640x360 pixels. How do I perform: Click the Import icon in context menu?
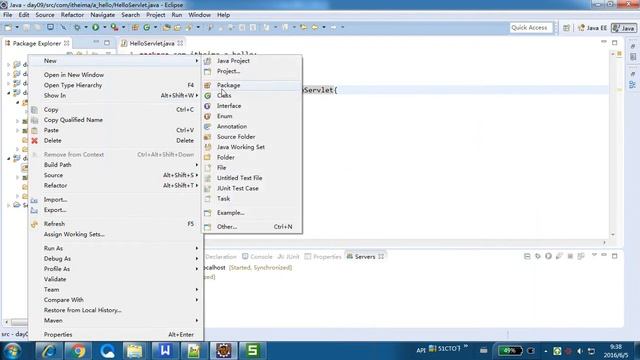[x=34, y=200]
